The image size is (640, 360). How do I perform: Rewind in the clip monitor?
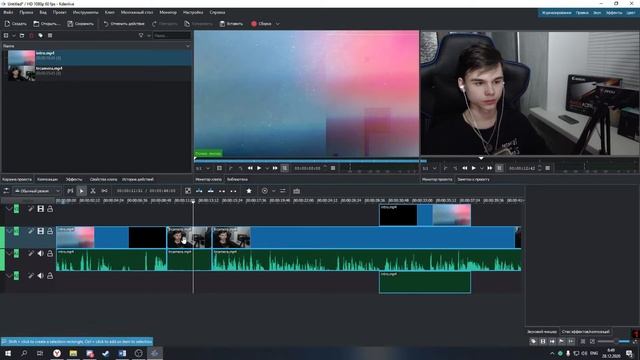(250, 168)
